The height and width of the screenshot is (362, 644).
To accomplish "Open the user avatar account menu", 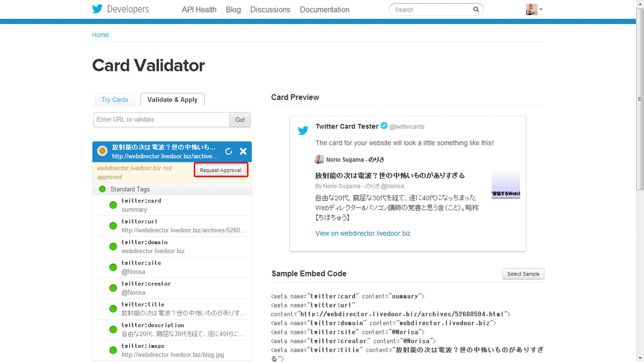I will 534,10.
